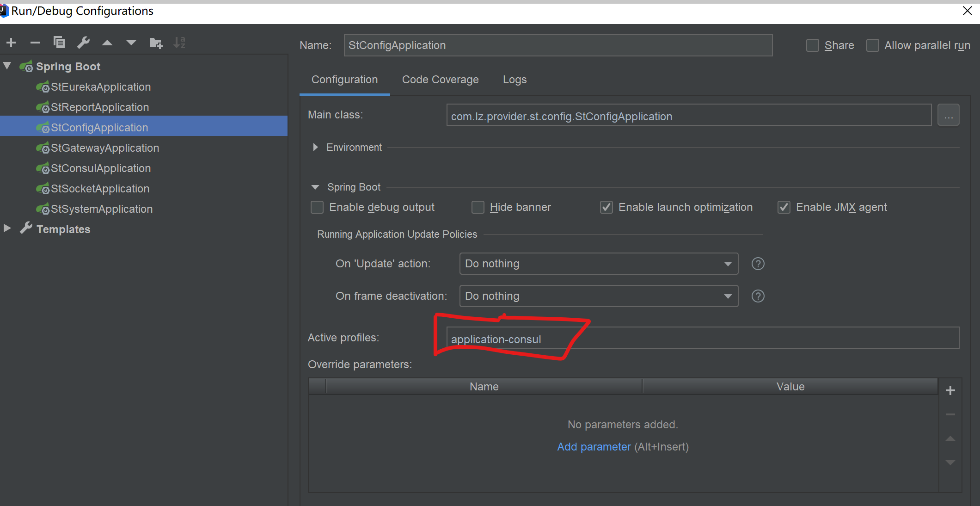The image size is (980, 506).
Task: Click the Add New Configuration plus icon
Action: click(12, 43)
